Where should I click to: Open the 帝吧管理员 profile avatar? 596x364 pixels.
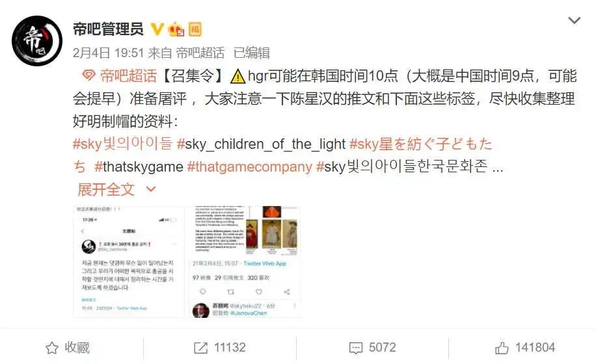point(37,40)
